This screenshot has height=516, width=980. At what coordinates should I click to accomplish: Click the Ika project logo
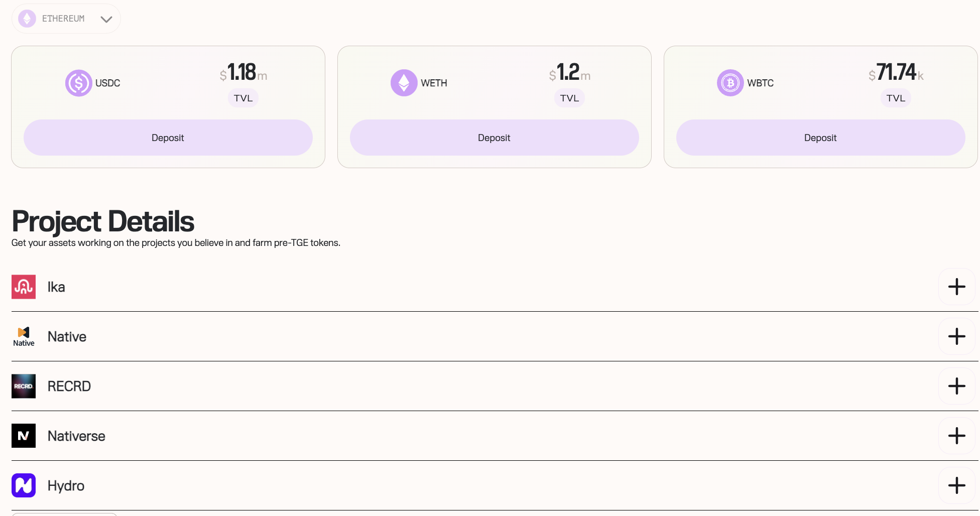click(x=24, y=287)
